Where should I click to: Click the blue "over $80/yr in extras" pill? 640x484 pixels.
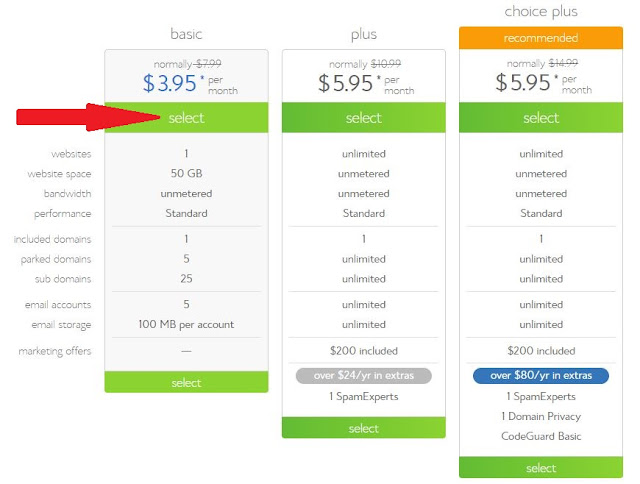pyautogui.click(x=541, y=376)
